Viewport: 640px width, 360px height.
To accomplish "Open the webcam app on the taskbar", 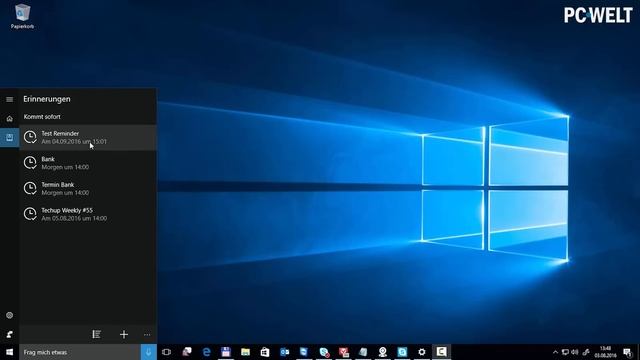I will pos(382,352).
